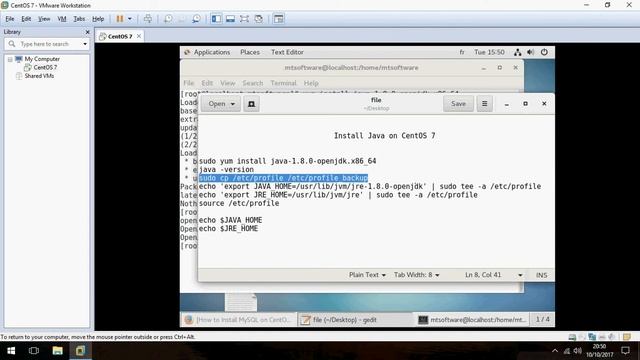Click the 'echo $JRE_HOME' line
640x360 pixels.
point(228,229)
